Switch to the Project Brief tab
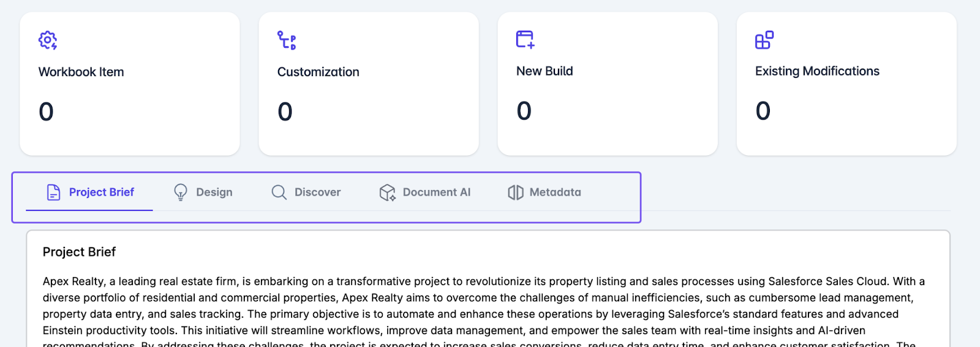This screenshot has height=347, width=980. pos(89,193)
